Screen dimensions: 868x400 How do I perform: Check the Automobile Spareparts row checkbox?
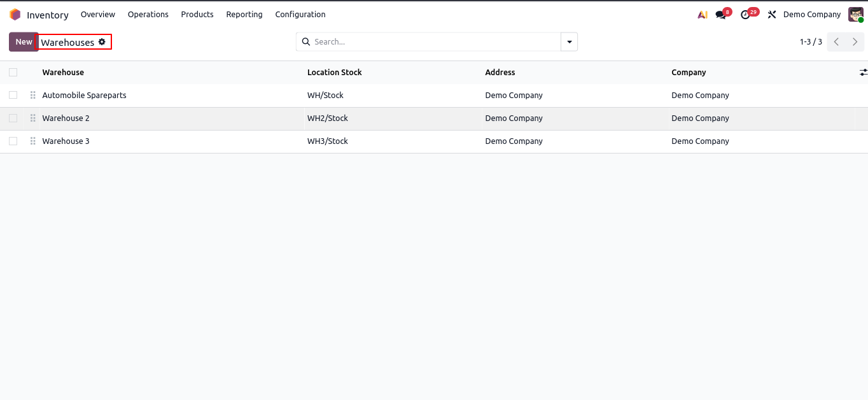pos(13,96)
